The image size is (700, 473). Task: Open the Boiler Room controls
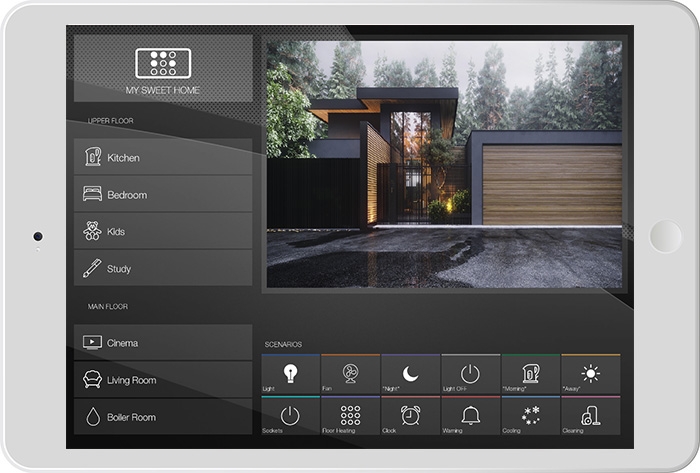point(163,417)
